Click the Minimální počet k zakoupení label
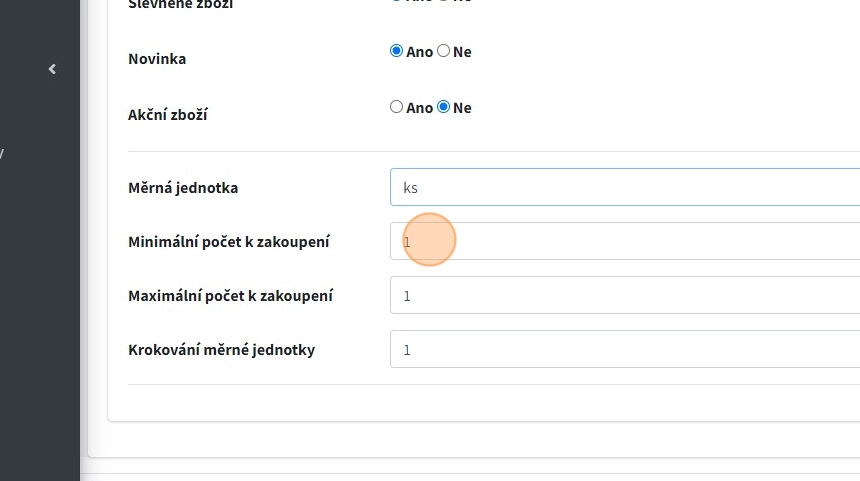The image size is (860, 481). 229,242
